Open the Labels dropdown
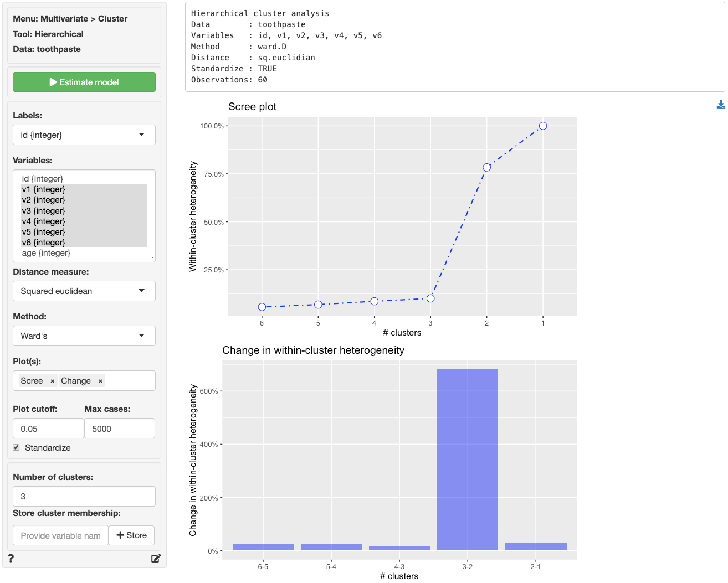This screenshot has width=728, height=583. click(84, 135)
